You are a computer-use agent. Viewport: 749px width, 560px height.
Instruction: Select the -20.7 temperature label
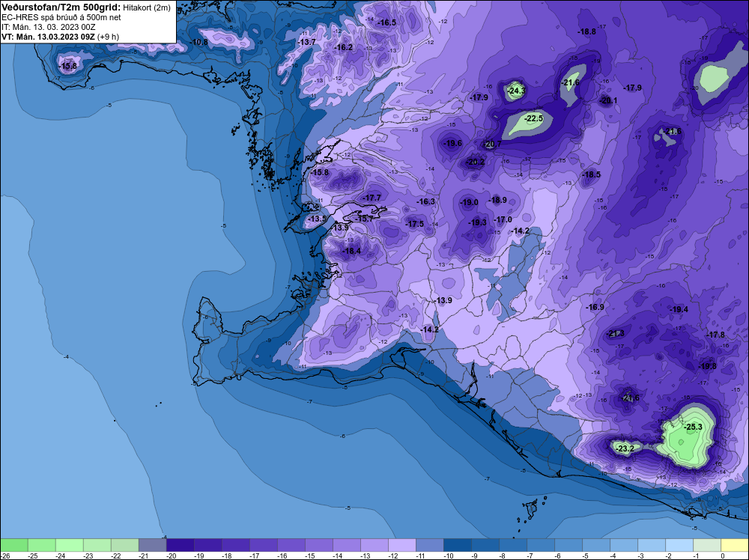(493, 144)
